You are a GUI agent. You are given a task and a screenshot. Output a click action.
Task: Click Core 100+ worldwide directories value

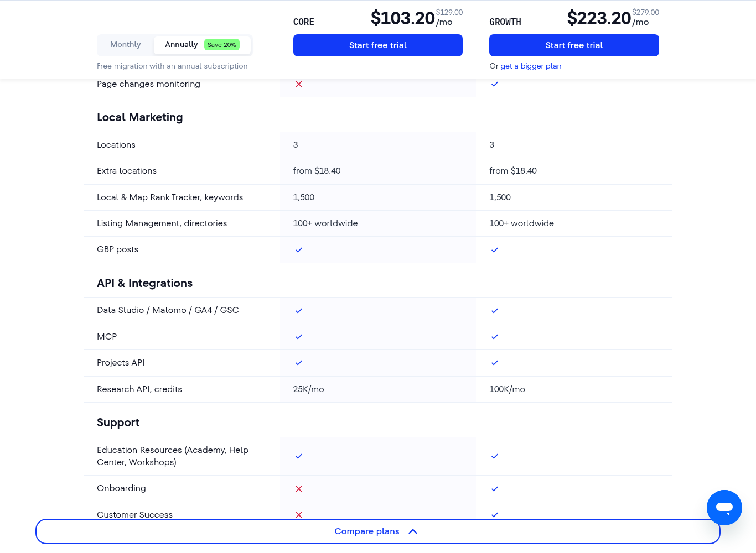(x=325, y=223)
